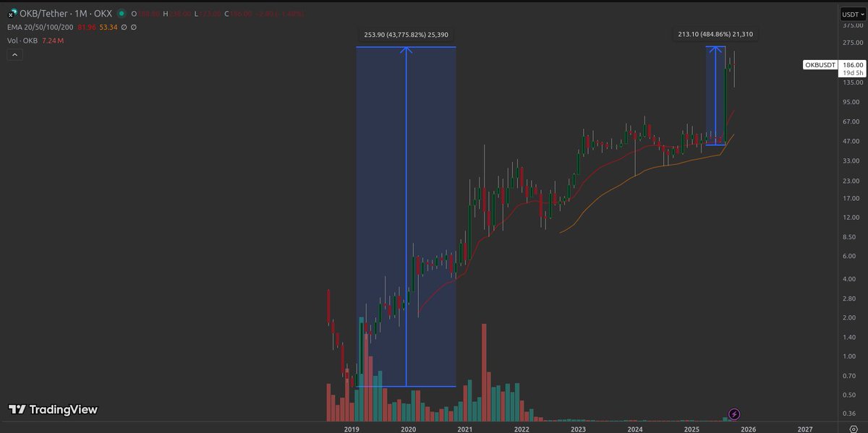Click the OKB coin logo icon

click(x=13, y=13)
